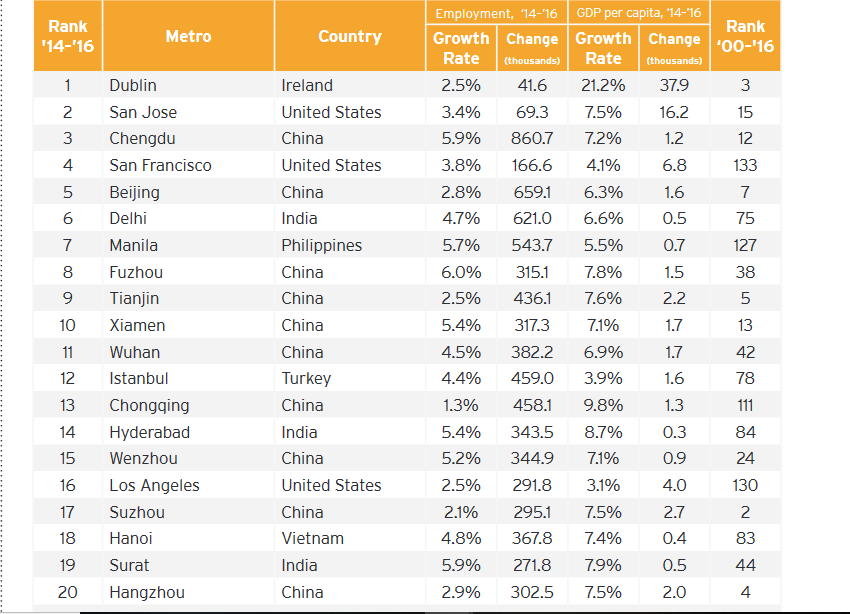This screenshot has height=614, width=850.
Task: Click the Employment '14-'16 group header
Action: point(495,13)
